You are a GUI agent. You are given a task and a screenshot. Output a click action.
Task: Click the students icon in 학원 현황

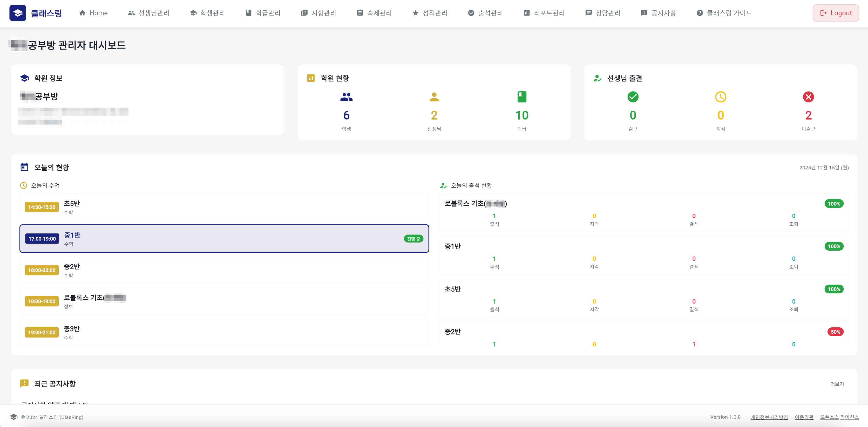tap(346, 97)
